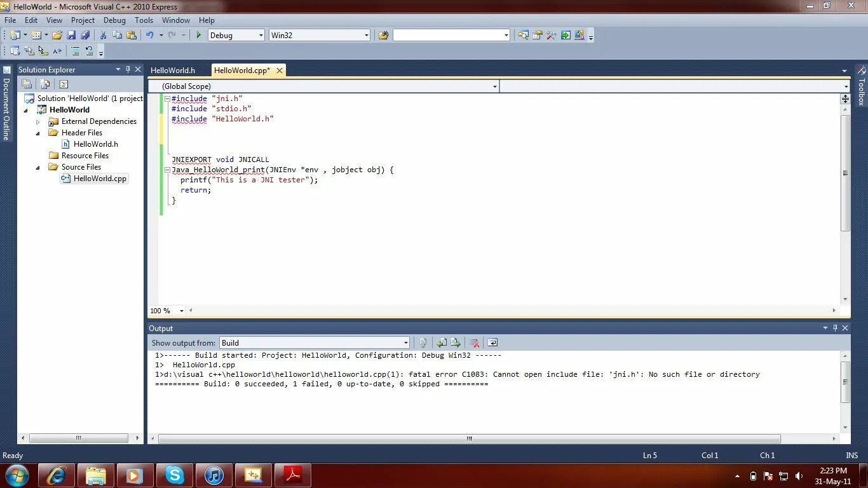Image resolution: width=868 pixels, height=488 pixels.
Task: Open the Debug configuration dropdown
Action: (261, 36)
